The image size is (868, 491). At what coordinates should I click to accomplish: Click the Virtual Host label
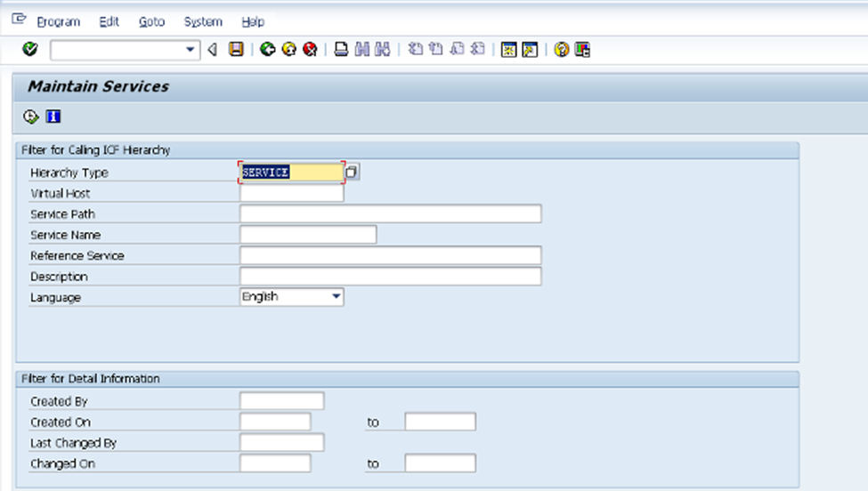pyautogui.click(x=61, y=194)
